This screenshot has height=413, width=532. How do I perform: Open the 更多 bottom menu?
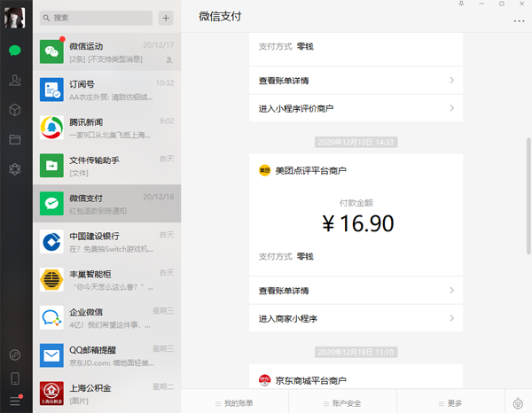click(450, 403)
